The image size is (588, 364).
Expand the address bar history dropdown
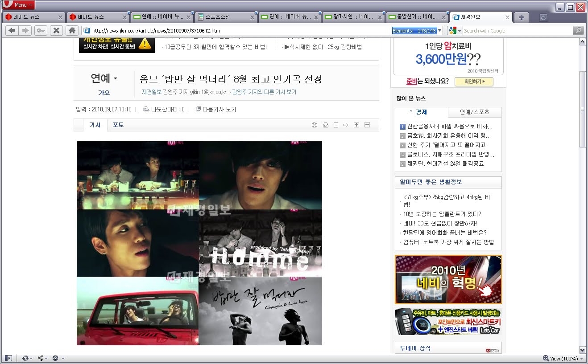pyautogui.click(x=440, y=31)
